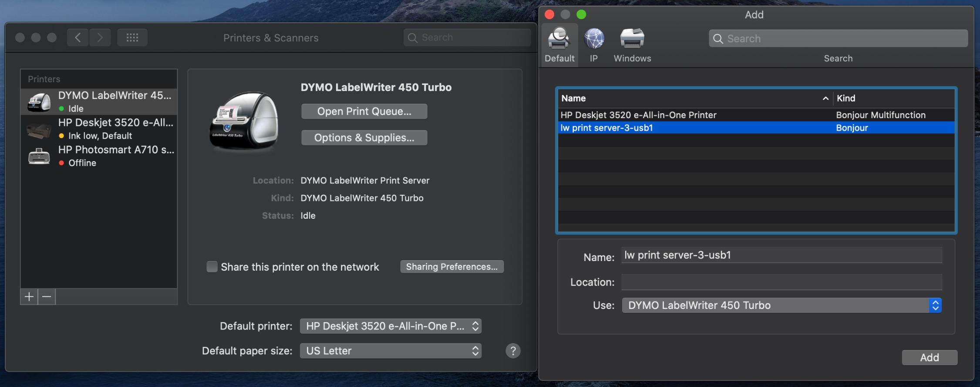
Task: Select the Default printer tab icon
Action: [559, 45]
